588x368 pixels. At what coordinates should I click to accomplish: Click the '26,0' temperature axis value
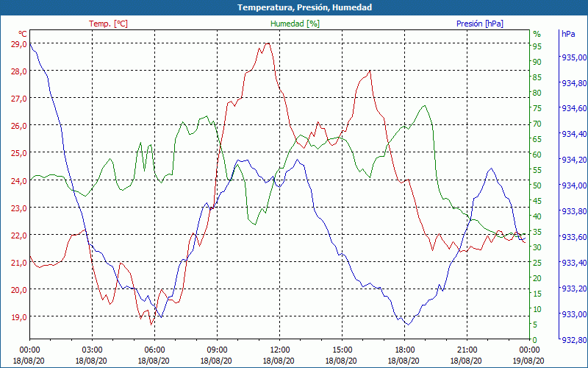(x=19, y=126)
